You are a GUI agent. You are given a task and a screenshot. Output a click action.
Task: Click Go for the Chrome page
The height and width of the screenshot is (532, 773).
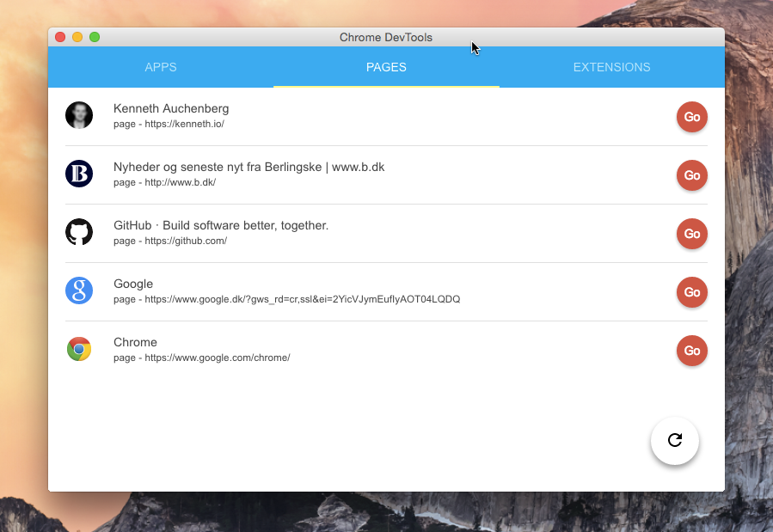click(692, 351)
